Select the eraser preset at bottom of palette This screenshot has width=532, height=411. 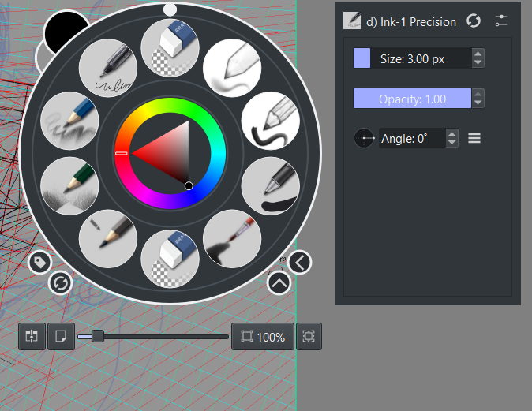pos(170,259)
